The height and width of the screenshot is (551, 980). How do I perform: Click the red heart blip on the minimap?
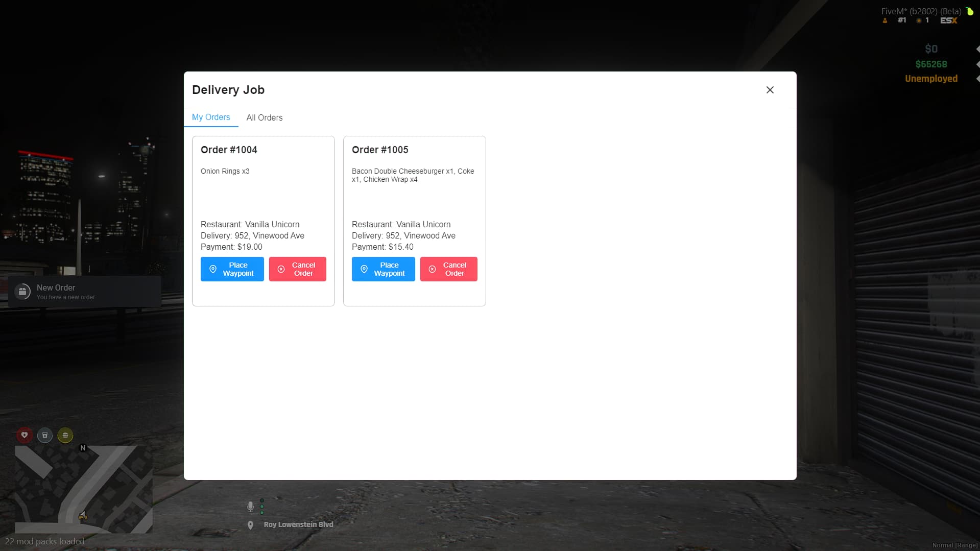pyautogui.click(x=25, y=436)
